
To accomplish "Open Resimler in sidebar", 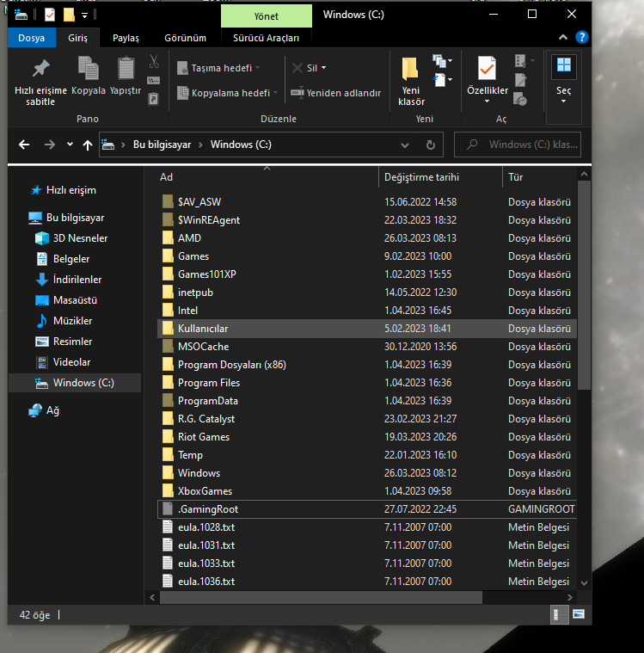I will coord(72,342).
